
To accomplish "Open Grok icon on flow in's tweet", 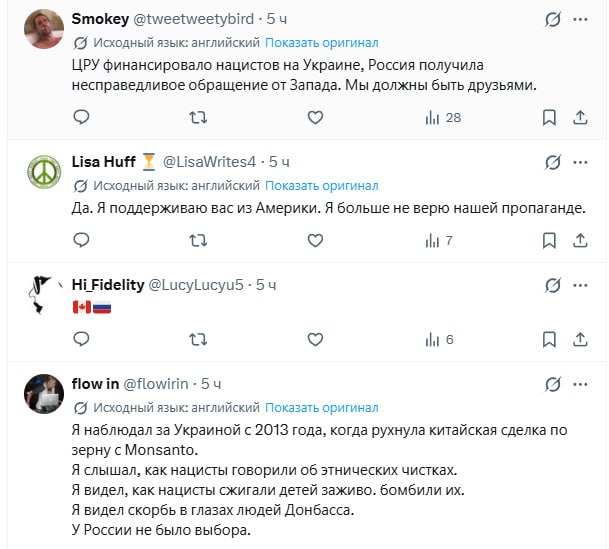I will (551, 384).
